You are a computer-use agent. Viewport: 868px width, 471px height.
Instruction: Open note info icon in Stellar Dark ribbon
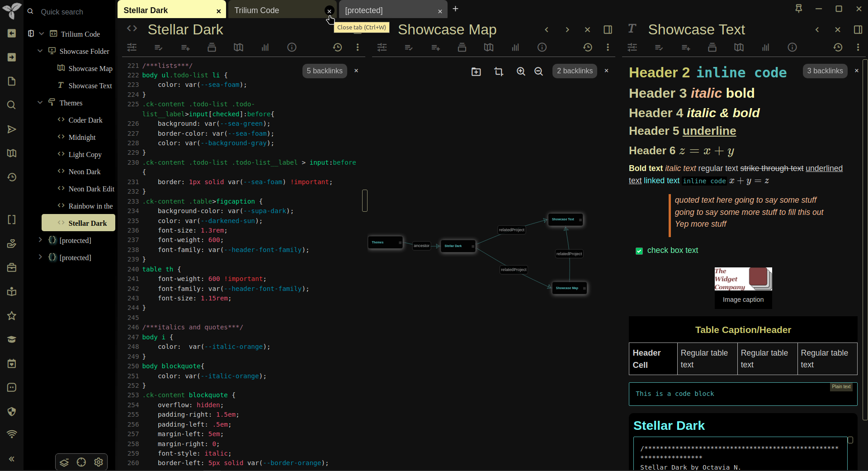pos(292,47)
